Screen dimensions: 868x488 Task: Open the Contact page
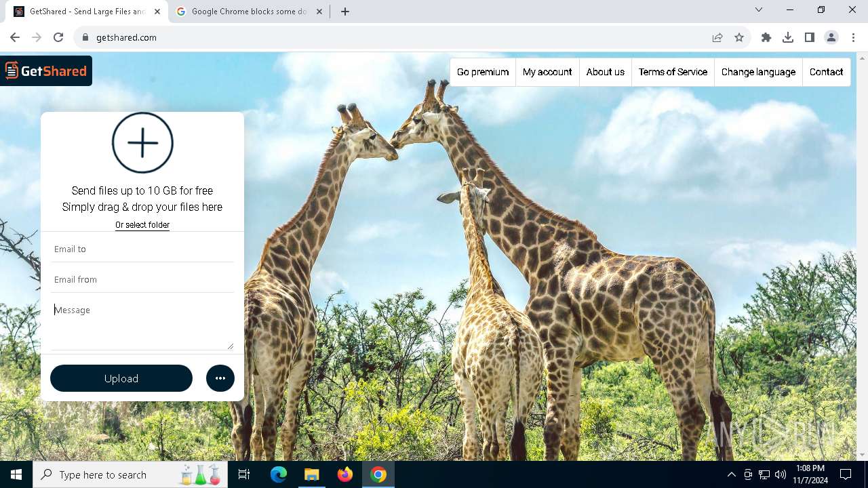pos(826,72)
